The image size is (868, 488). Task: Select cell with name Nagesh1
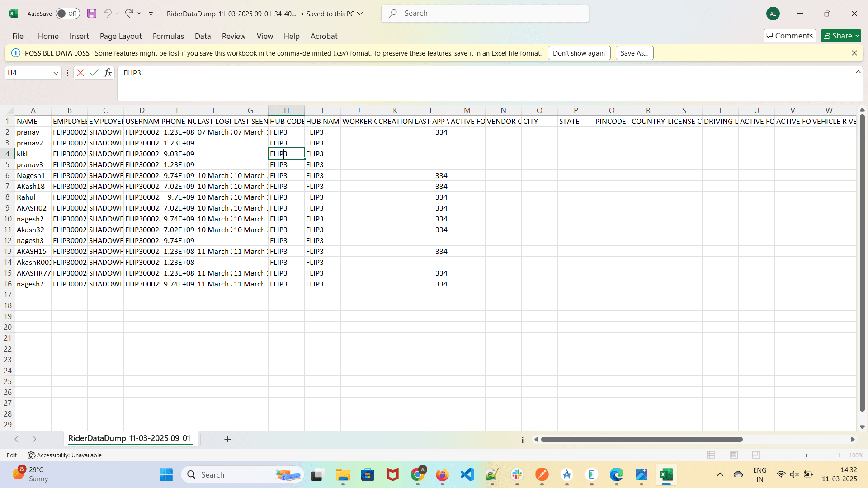click(x=33, y=175)
